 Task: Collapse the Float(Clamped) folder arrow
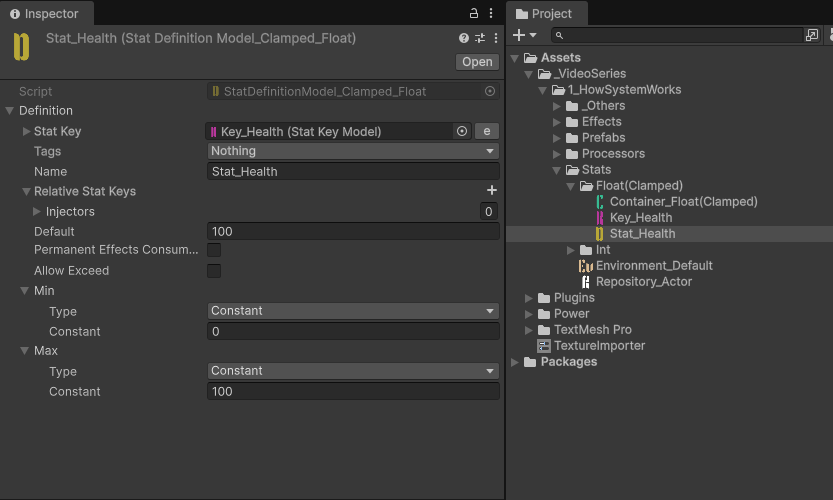571,187
